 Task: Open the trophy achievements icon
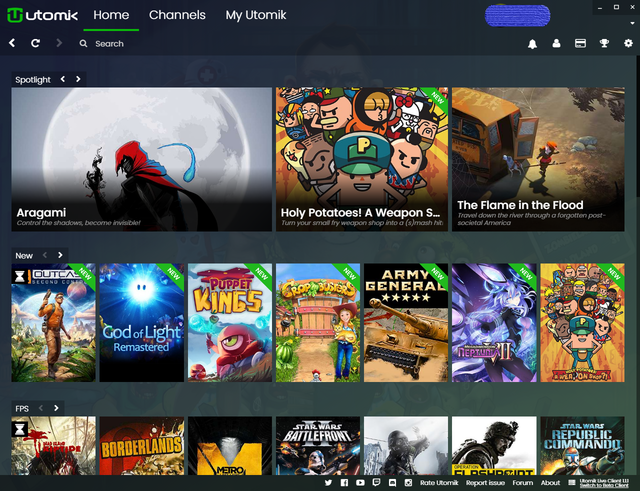point(604,43)
